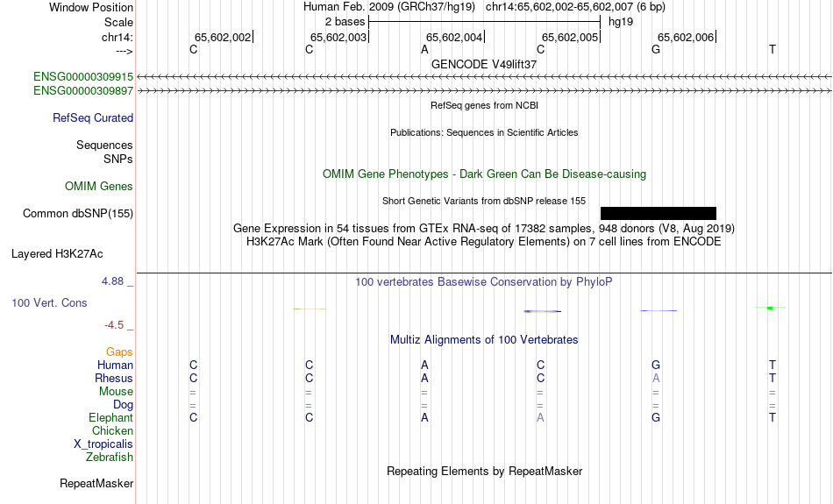Click the 2 bases scale bar

pyautogui.click(x=485, y=22)
